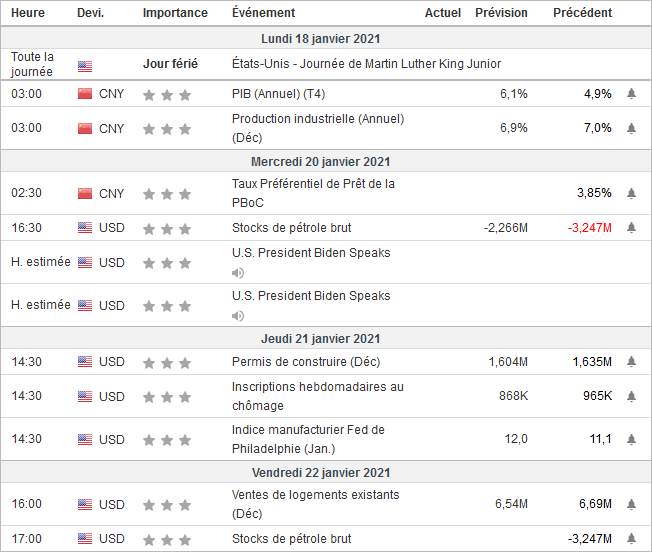Click bell icon for Production industrielle row

[631, 128]
